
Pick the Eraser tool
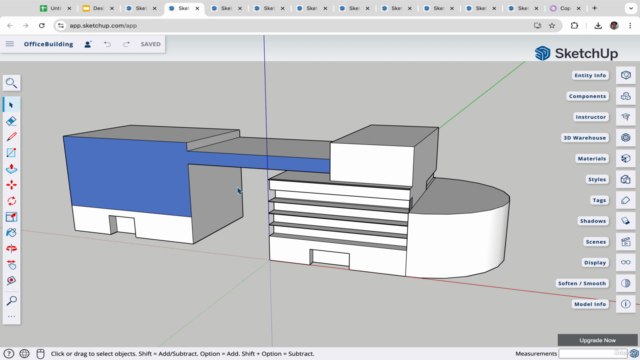pos(11,121)
